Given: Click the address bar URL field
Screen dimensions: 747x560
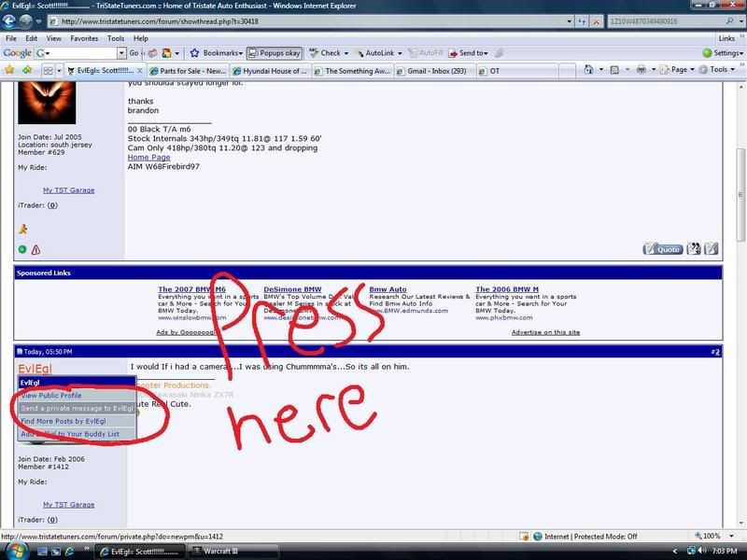Looking at the screenshot, I should [305, 21].
